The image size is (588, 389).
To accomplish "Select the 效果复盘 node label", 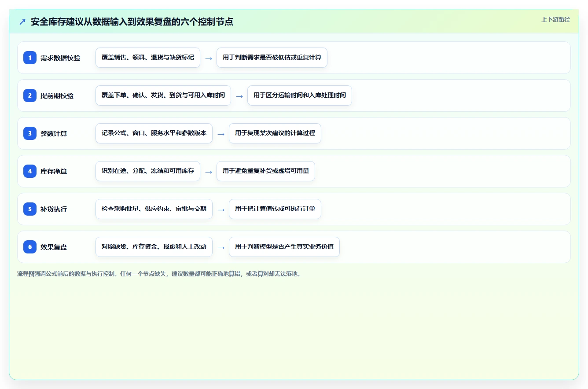I will click(54, 247).
